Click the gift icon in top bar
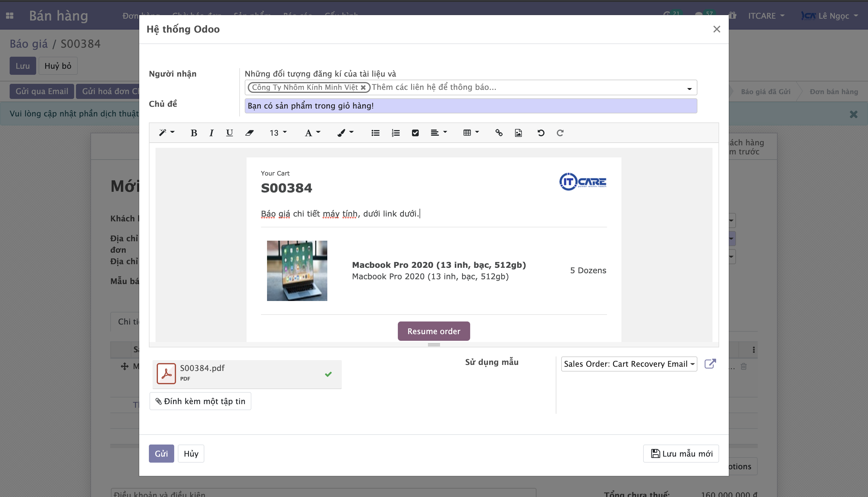This screenshot has height=497, width=868. click(732, 15)
